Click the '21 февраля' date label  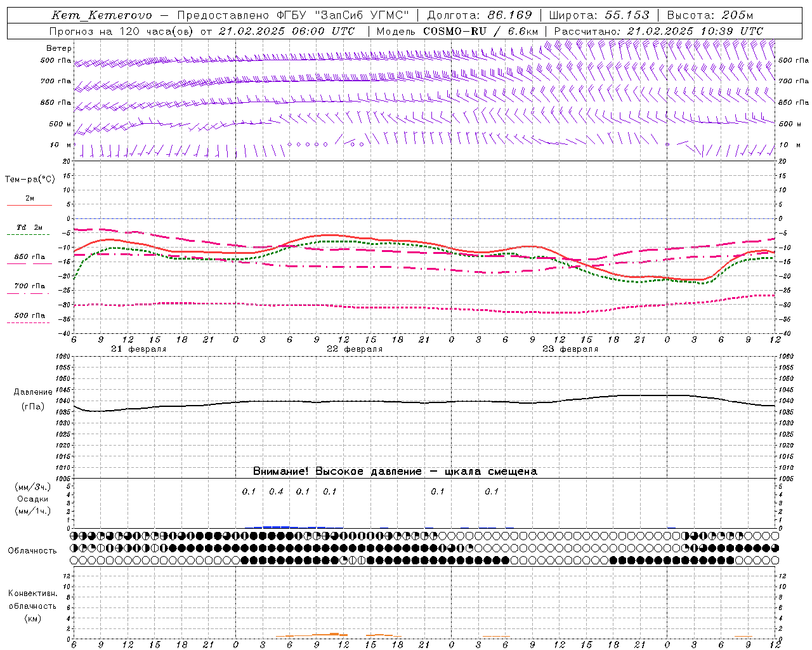[138, 349]
